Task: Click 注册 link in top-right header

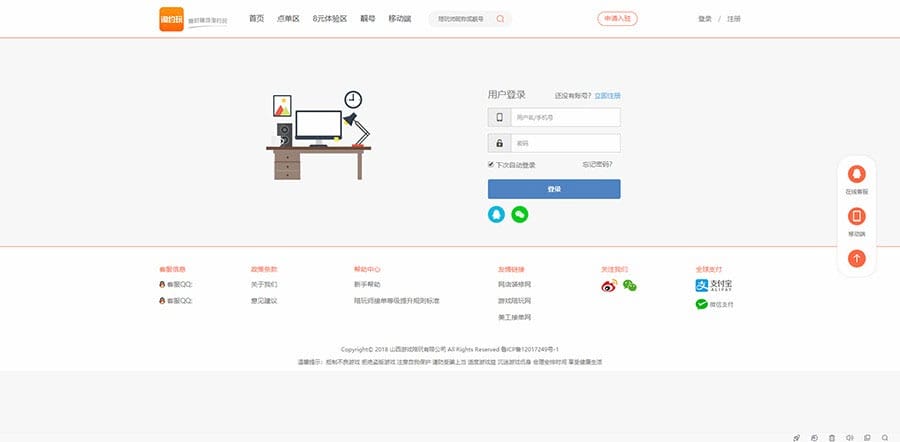Action: coord(734,19)
